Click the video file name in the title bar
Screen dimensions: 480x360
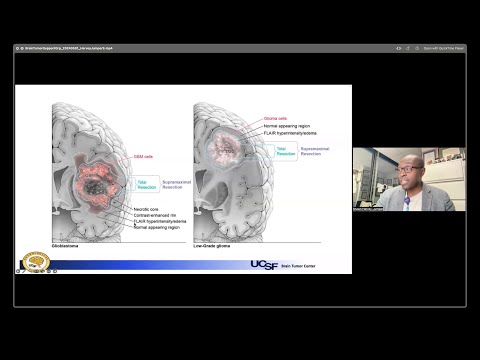tap(69, 48)
